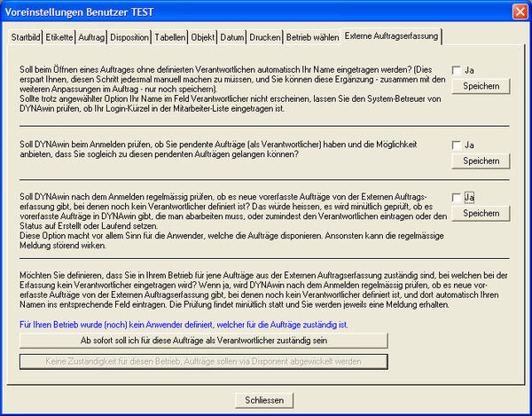Close the Voreinstellungen window via title bar X
Screen dimensions: 532x416
[517, 11]
